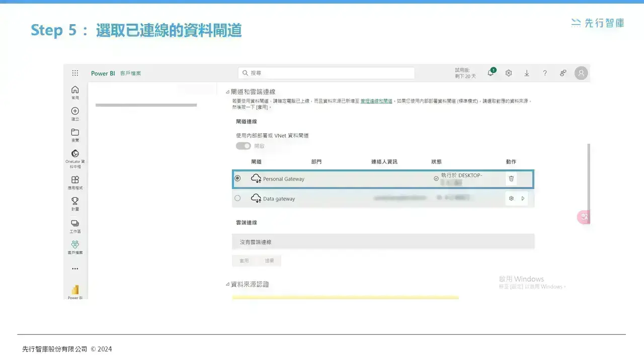Click the Power BI logo in sidebar
The height and width of the screenshot is (362, 644).
(x=75, y=292)
